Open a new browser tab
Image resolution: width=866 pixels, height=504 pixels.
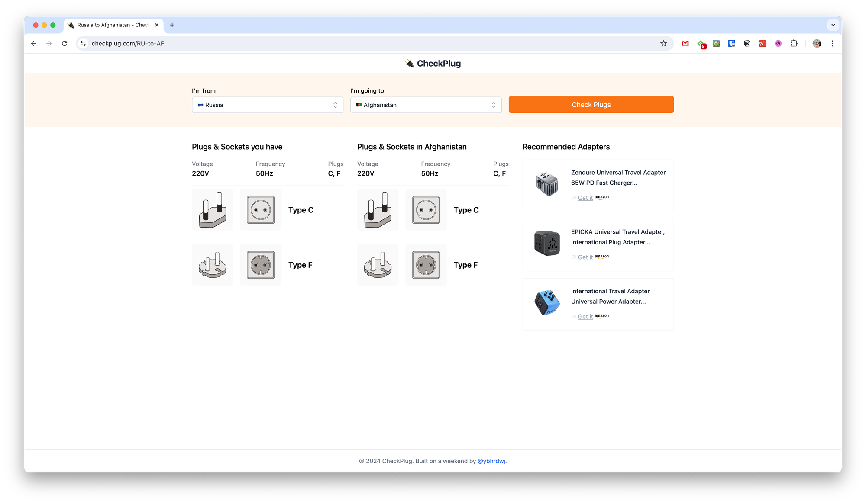172,25
